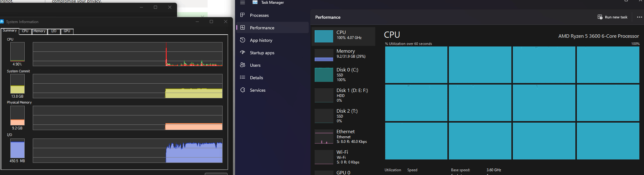This screenshot has height=175, width=644.
Task: Click the App history clock icon
Action: 242,40
